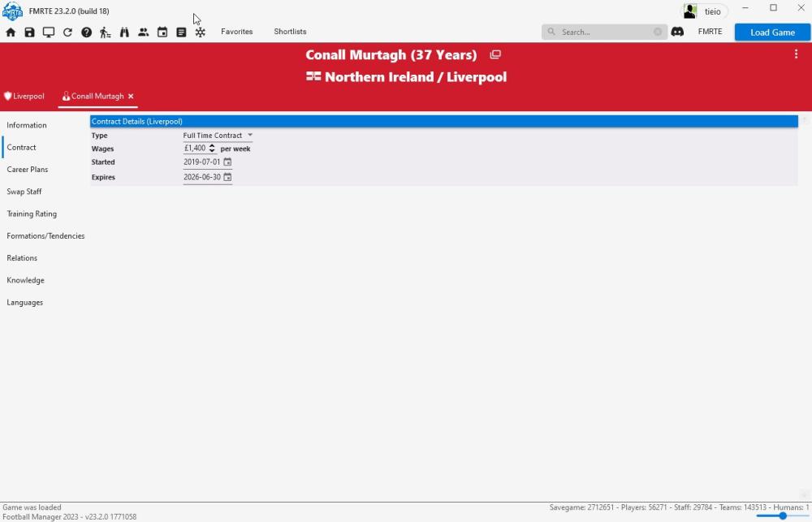
Task: Click the Savegame statistics status text
Action: 679,507
